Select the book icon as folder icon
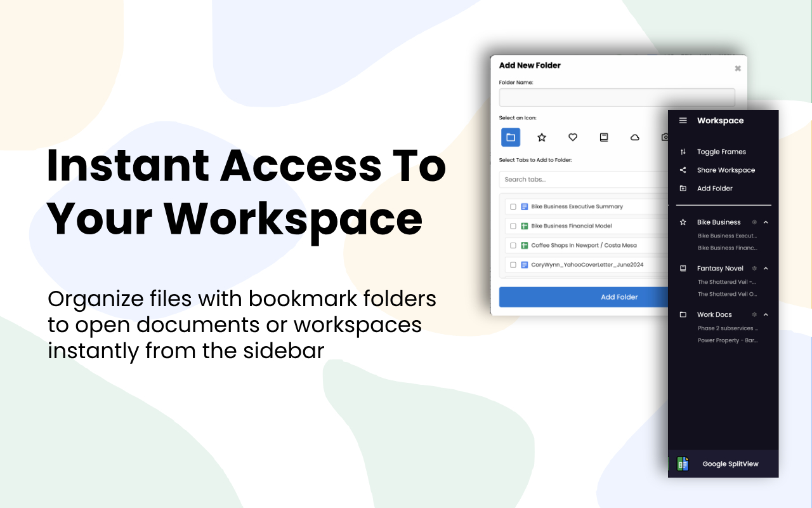The image size is (812, 508). coord(604,137)
